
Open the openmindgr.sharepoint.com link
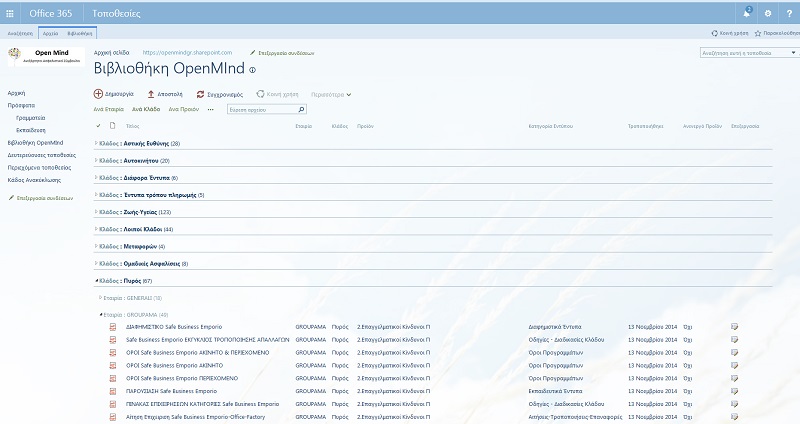pos(187,53)
